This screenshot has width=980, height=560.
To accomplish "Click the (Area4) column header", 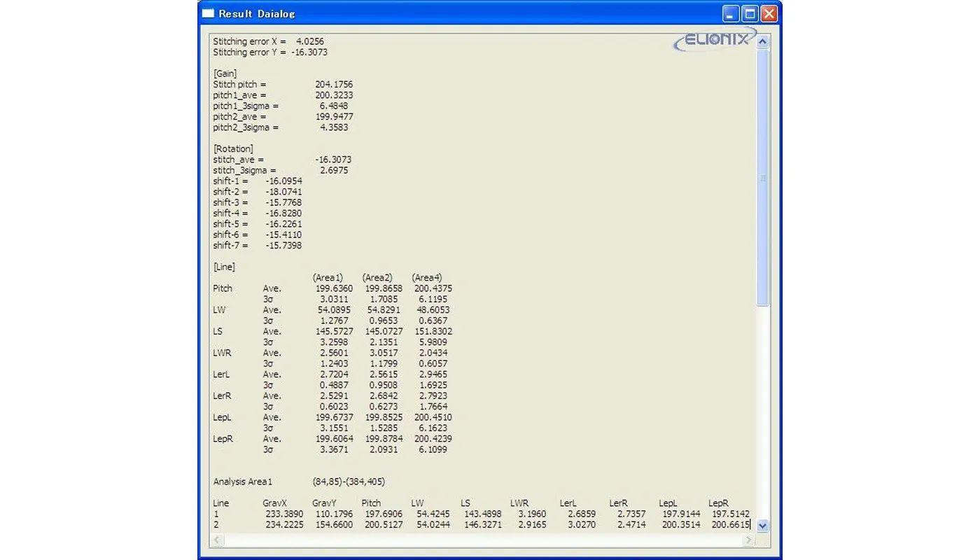I will tap(427, 278).
